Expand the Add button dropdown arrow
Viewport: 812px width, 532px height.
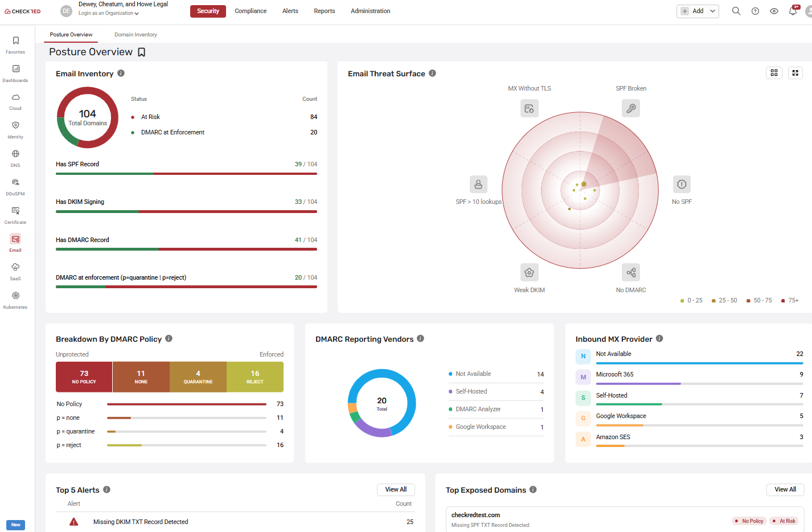(x=712, y=11)
